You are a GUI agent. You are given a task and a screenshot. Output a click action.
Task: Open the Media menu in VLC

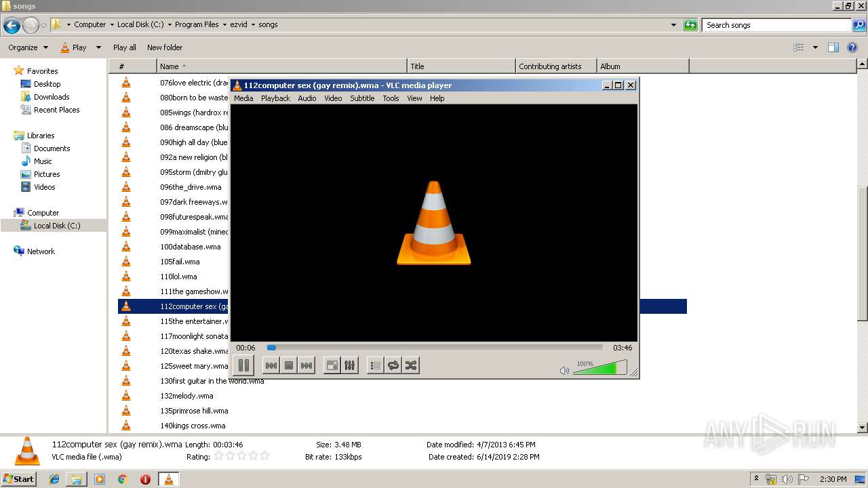tap(243, 98)
